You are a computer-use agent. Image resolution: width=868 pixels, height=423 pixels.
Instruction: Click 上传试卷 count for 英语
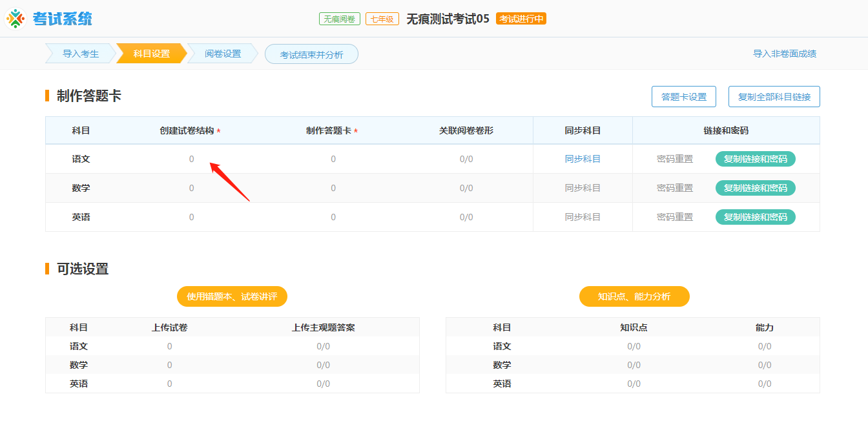[x=170, y=384]
